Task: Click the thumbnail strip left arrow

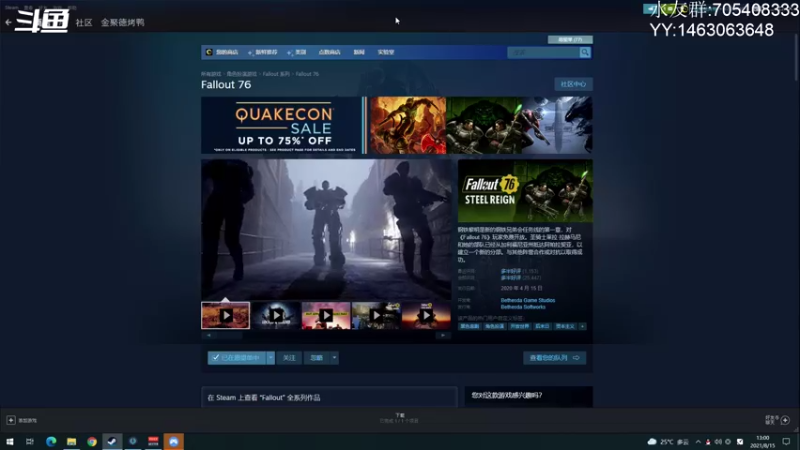Action: [x=209, y=336]
